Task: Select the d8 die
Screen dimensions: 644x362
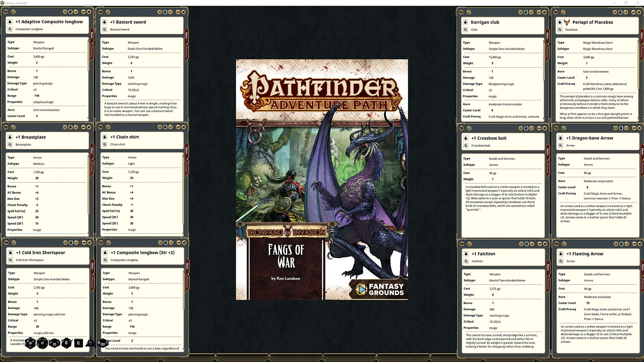Action: tap(66, 343)
